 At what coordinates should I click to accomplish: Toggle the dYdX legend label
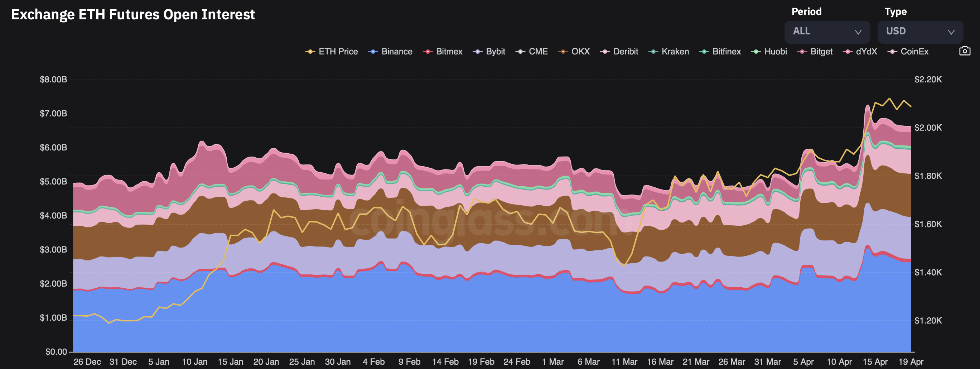click(x=866, y=52)
